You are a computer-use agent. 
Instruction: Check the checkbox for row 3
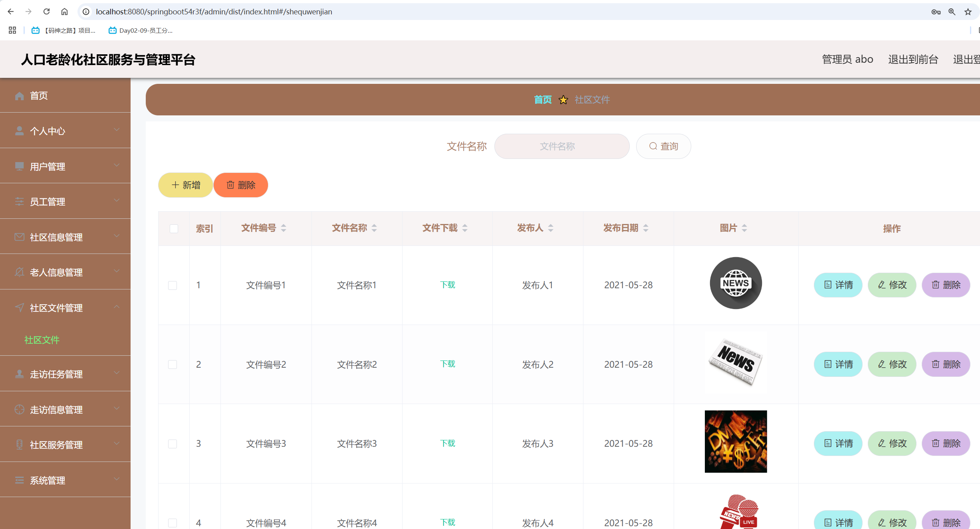click(173, 444)
